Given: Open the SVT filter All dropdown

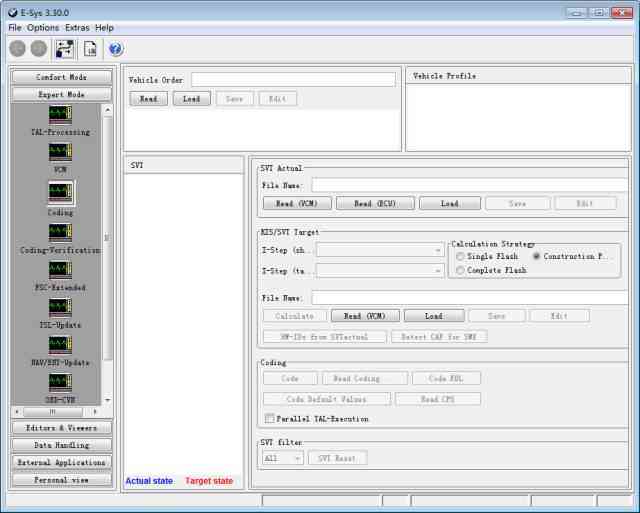Looking at the screenshot, I should [282, 458].
